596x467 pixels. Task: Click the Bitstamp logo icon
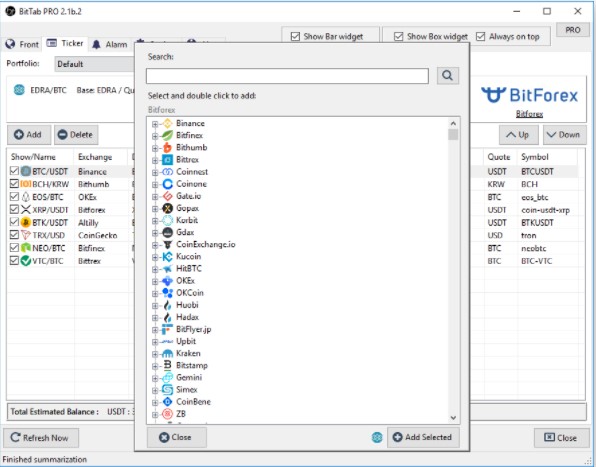167,366
